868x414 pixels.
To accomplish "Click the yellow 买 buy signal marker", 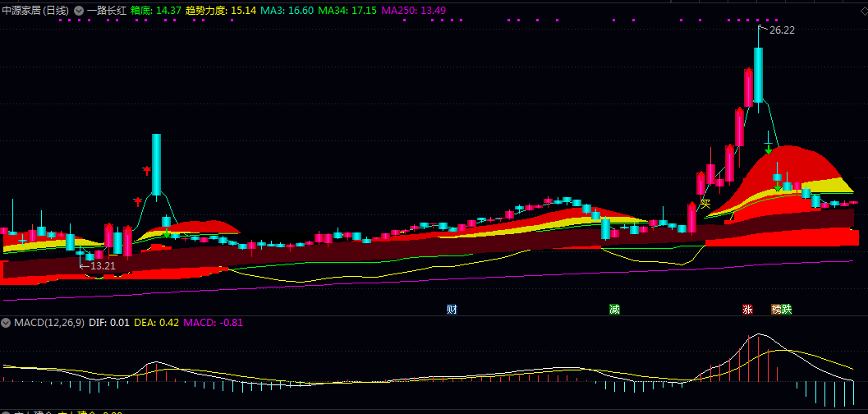I will (x=705, y=203).
